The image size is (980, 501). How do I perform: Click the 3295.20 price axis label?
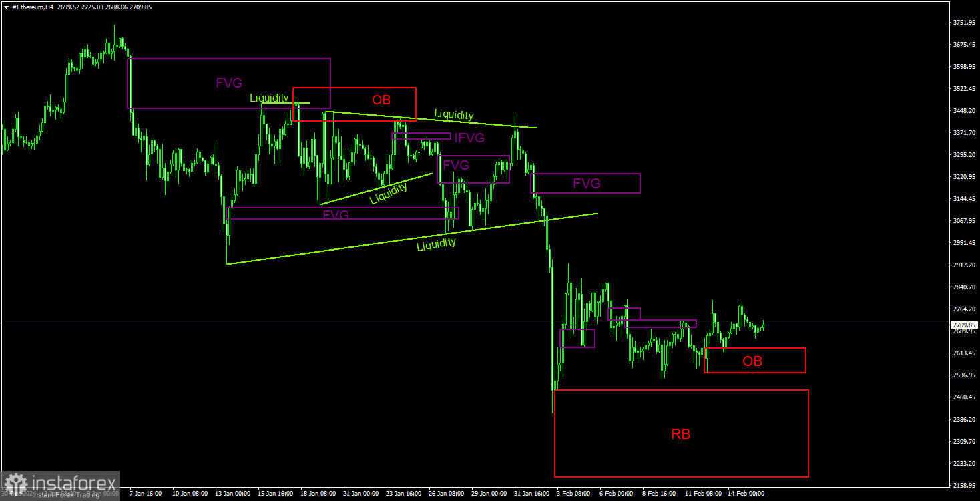[965, 155]
